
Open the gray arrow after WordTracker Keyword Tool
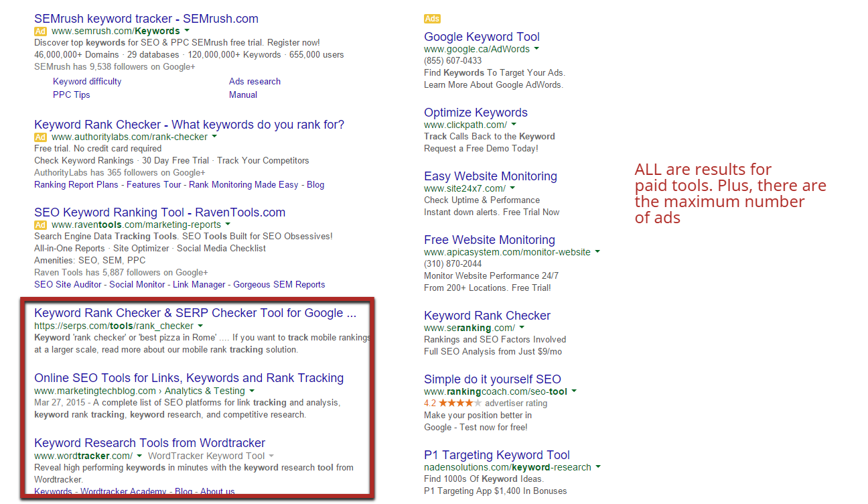271,456
